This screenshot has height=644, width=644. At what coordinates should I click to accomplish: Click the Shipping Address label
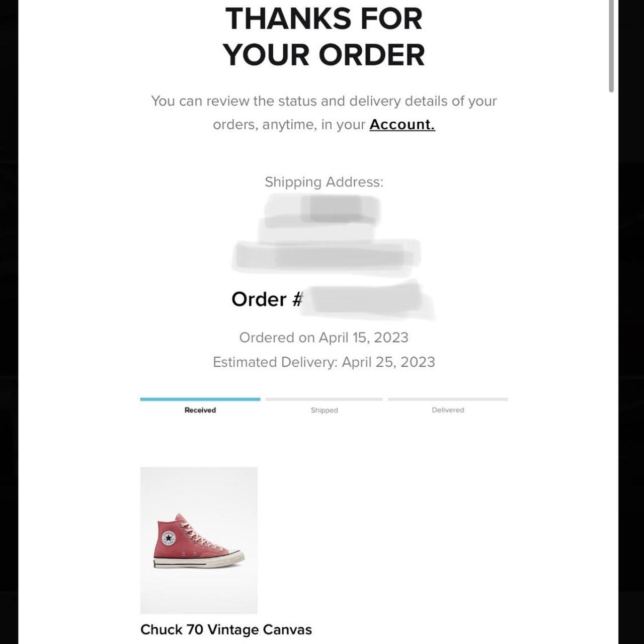coord(324,182)
